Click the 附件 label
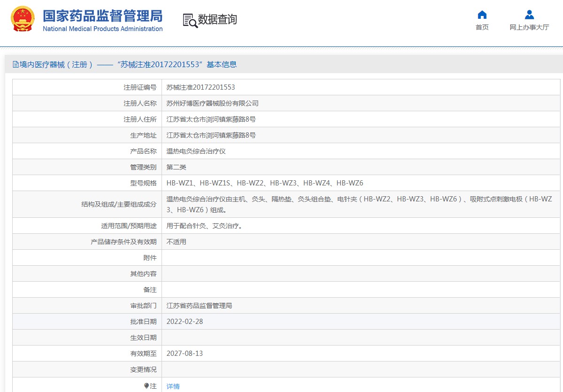This screenshot has height=392, width=563. tap(150, 258)
